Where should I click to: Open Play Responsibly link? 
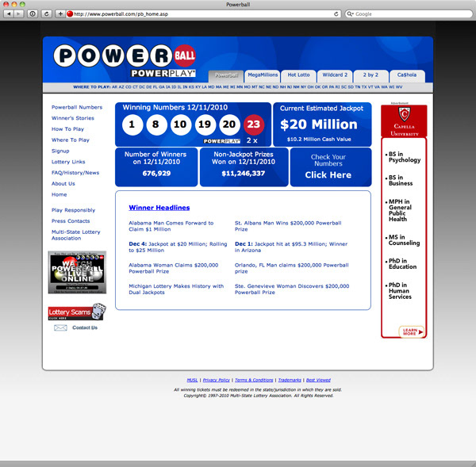click(x=73, y=210)
